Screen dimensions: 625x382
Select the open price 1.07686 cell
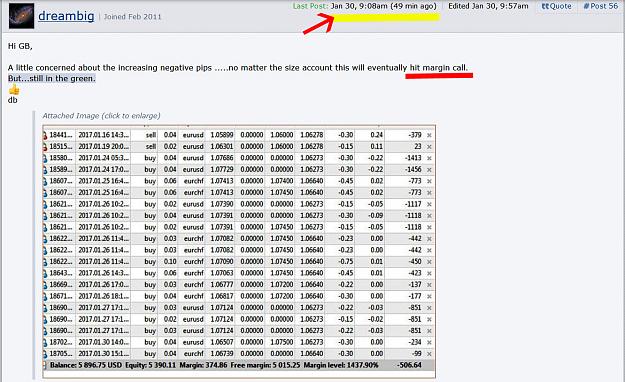click(222, 158)
